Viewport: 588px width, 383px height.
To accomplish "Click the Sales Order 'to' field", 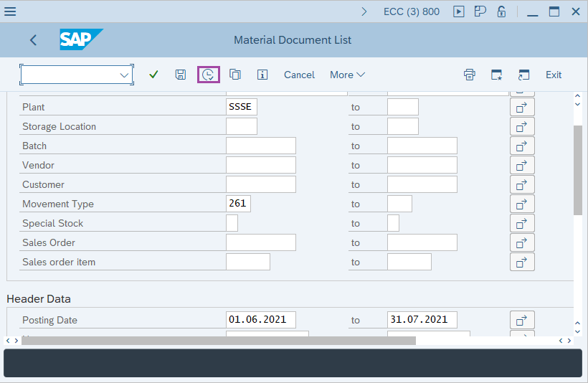I will tap(422, 242).
